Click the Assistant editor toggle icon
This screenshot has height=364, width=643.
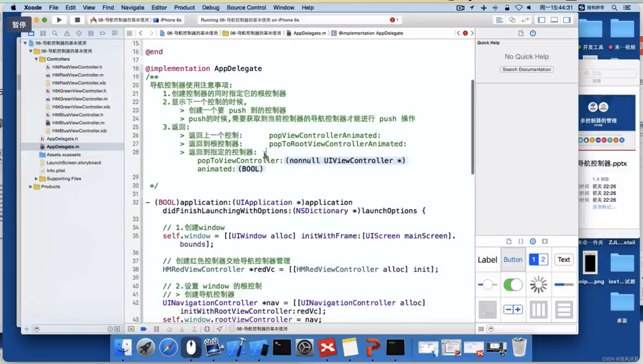click(x=512, y=20)
